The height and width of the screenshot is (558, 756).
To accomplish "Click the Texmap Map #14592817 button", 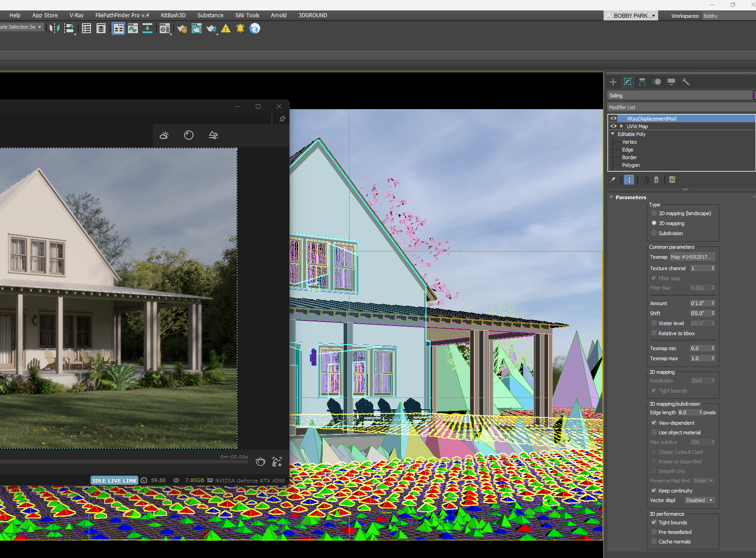I will pos(692,257).
